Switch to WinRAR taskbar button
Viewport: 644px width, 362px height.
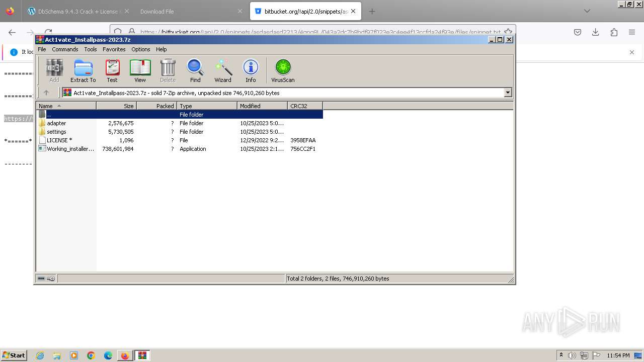(x=142, y=355)
